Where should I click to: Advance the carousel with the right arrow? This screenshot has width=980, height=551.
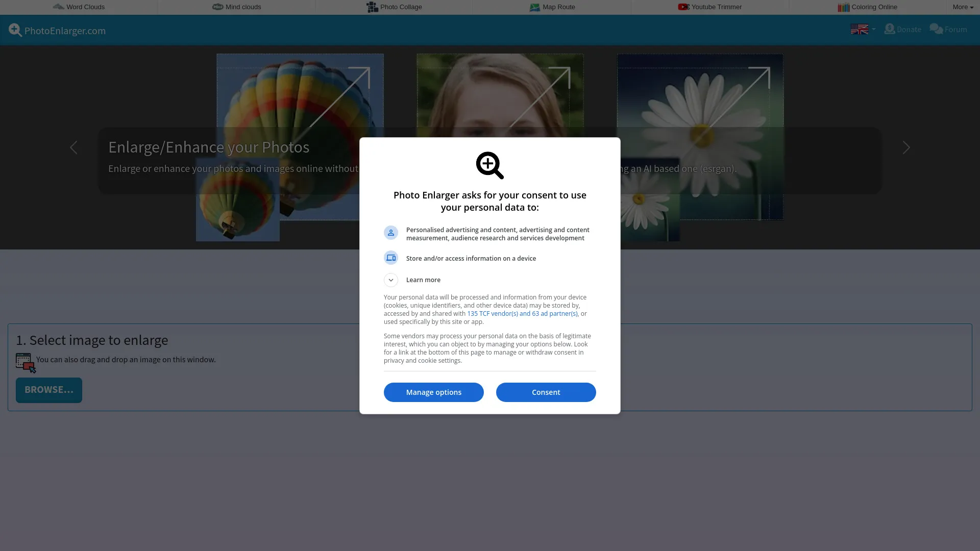[905, 147]
